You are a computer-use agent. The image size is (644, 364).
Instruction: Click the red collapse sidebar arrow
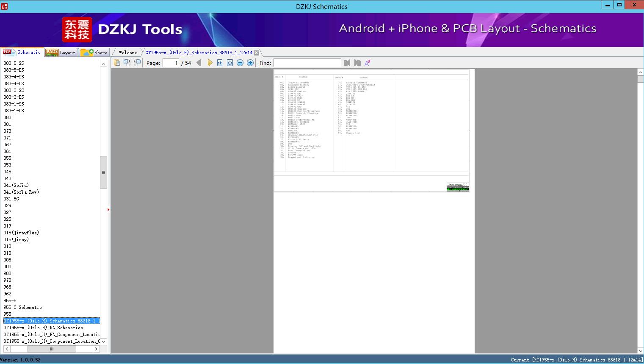[108, 210]
